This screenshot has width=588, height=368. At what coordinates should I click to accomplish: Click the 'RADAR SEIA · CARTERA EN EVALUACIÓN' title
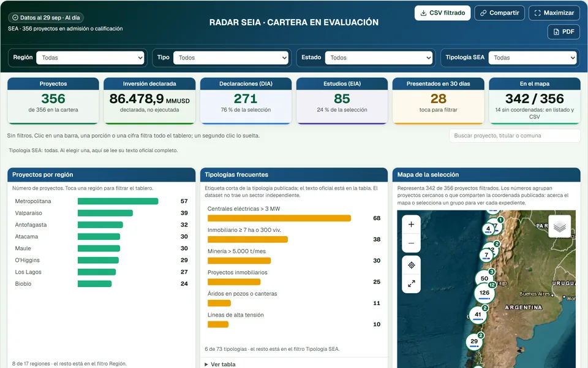pos(293,23)
